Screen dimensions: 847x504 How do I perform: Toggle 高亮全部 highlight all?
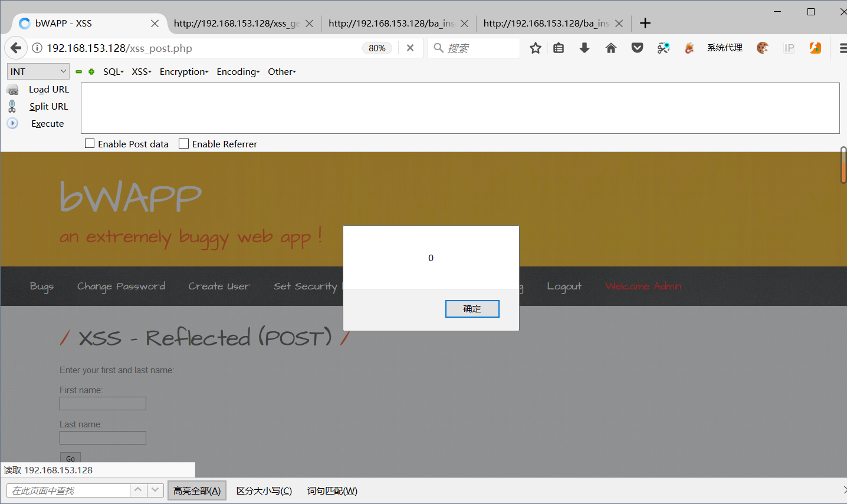pos(197,490)
